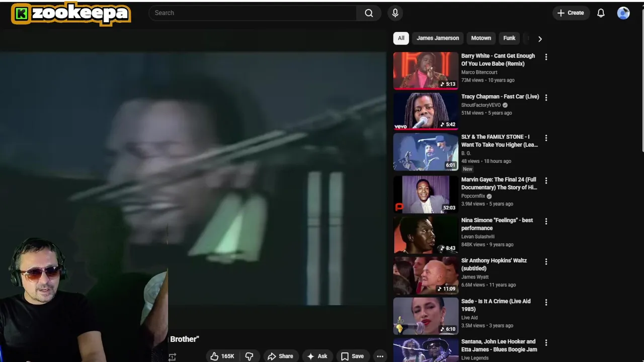Click the loop icon beside like button
The width and height of the screenshot is (644, 362).
(172, 357)
